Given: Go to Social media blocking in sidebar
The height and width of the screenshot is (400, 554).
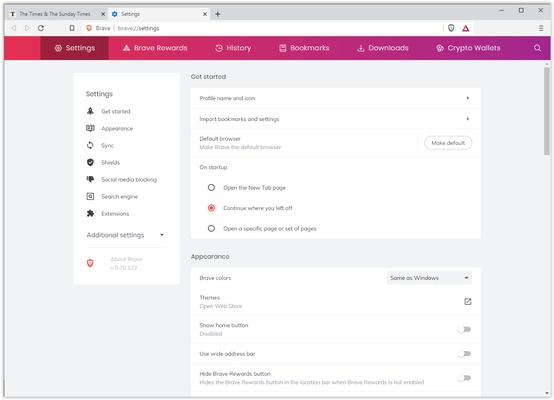Looking at the screenshot, I should tap(129, 180).
